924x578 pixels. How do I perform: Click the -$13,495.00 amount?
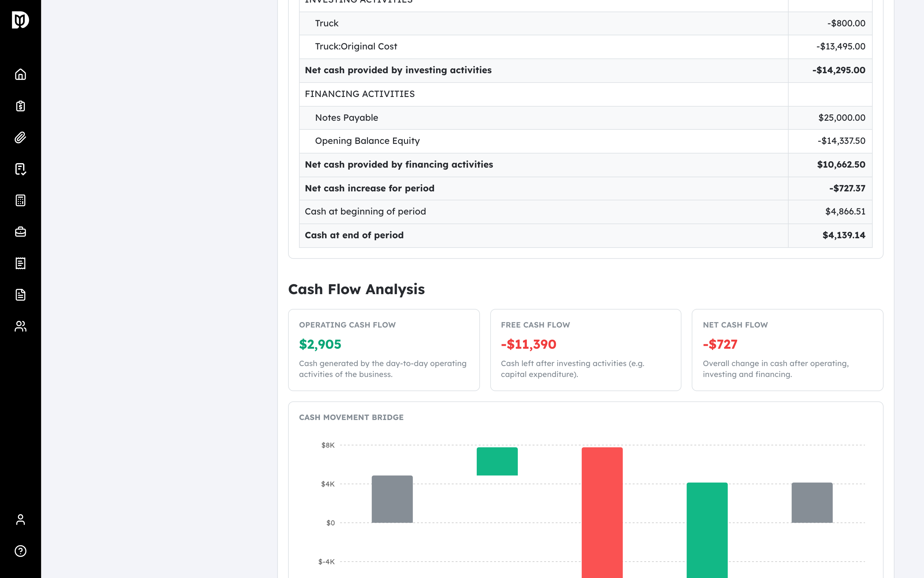point(841,47)
